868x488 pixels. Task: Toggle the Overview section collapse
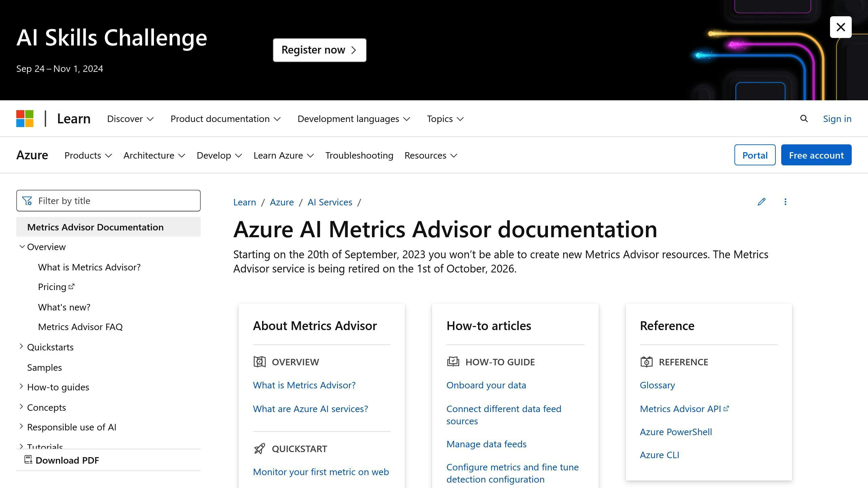[x=21, y=246]
